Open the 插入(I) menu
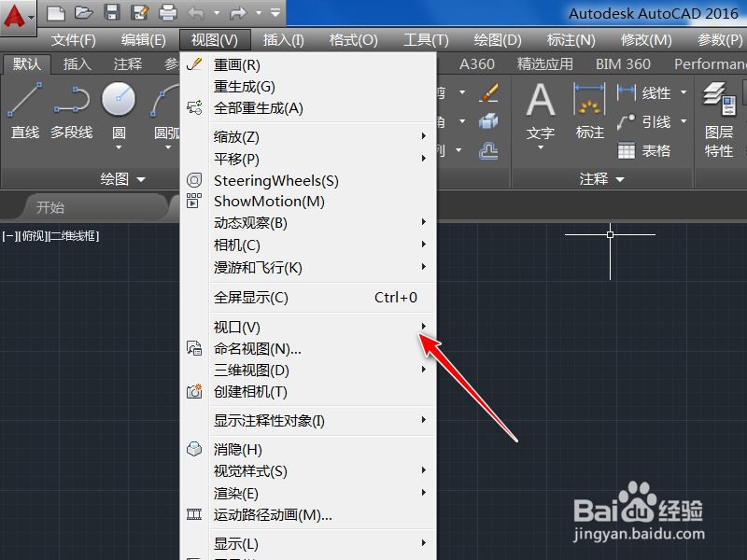Image resolution: width=747 pixels, height=560 pixels. click(284, 40)
